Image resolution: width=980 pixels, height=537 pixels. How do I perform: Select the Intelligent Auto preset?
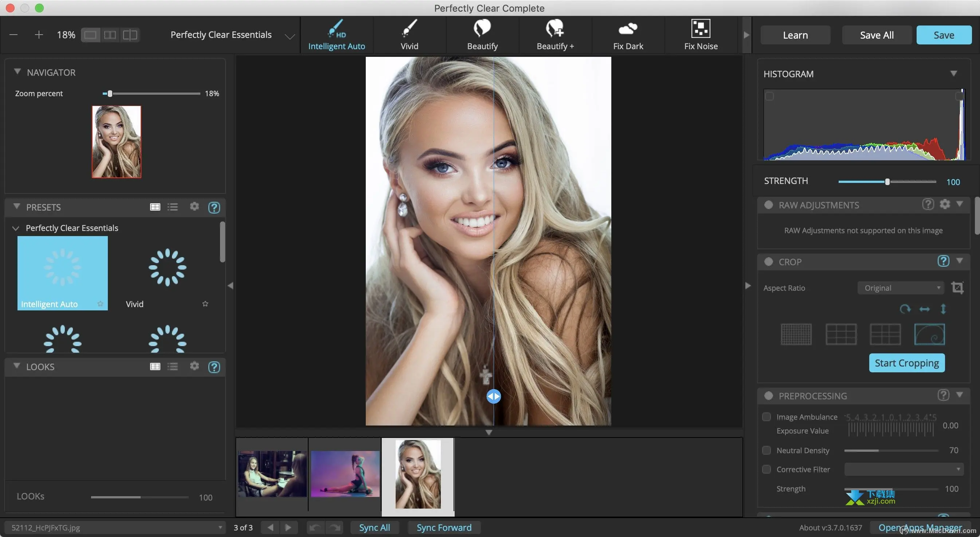tap(63, 273)
